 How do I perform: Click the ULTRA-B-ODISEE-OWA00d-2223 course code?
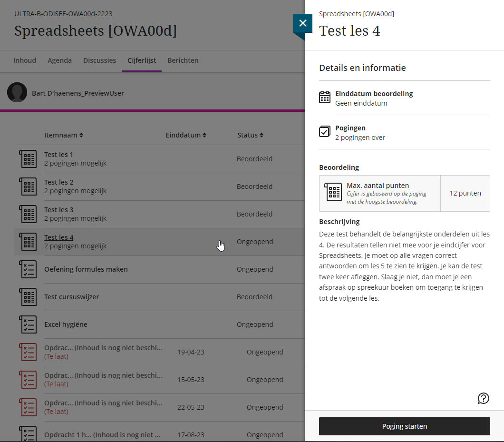tap(63, 14)
